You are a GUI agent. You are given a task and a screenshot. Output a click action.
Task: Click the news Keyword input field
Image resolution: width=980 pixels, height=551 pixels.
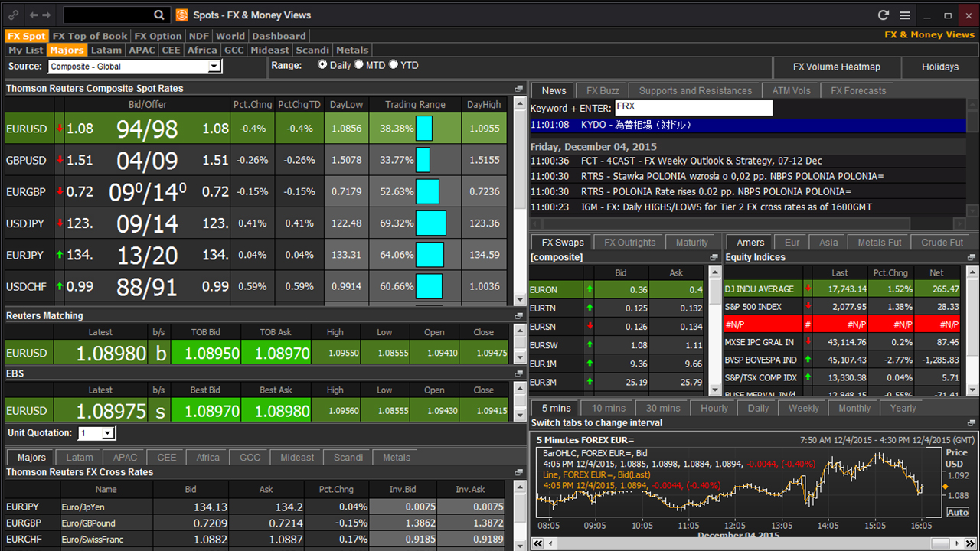coord(693,108)
